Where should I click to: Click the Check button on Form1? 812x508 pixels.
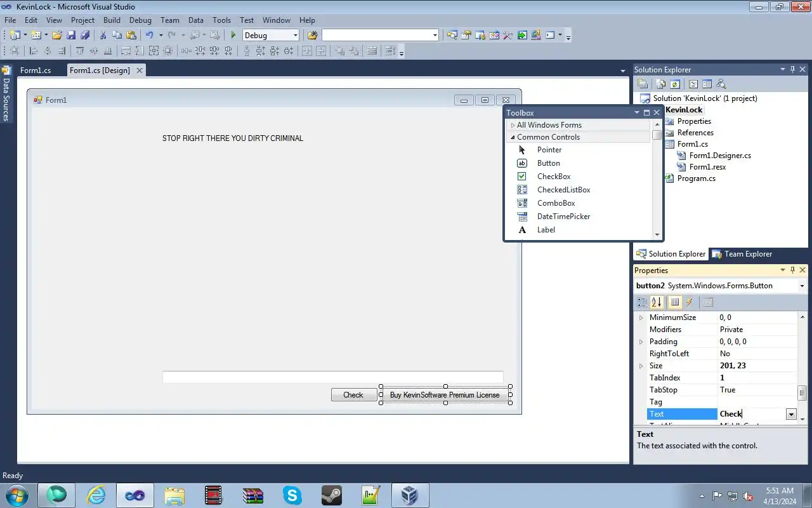[x=353, y=395]
